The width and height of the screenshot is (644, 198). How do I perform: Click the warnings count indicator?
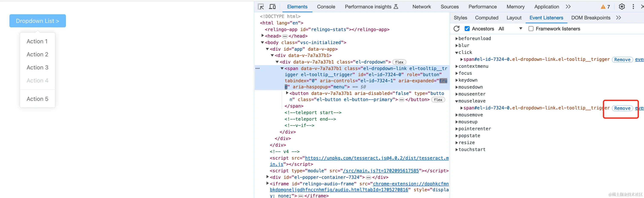(x=605, y=7)
